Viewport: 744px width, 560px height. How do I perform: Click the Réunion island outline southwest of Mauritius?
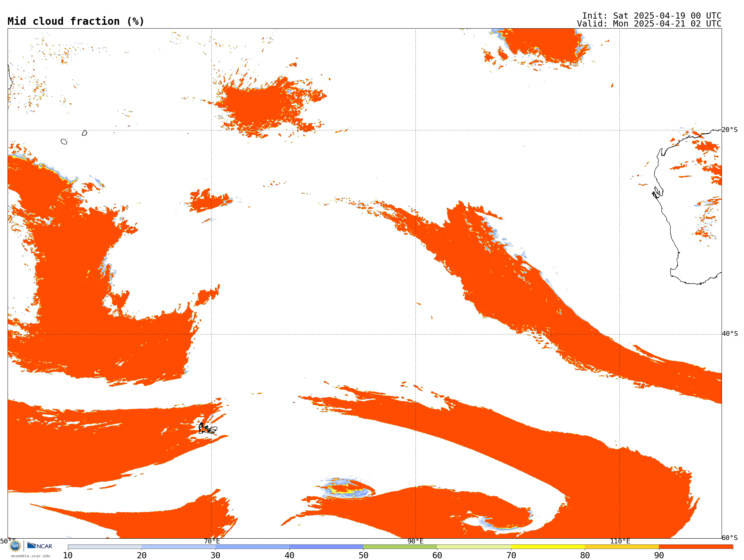[64, 142]
